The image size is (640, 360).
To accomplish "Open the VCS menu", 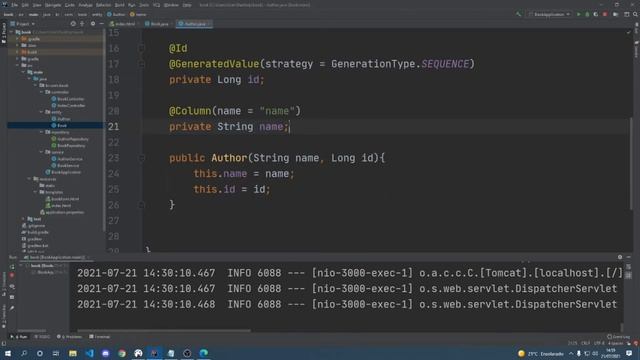I will 156,5.
